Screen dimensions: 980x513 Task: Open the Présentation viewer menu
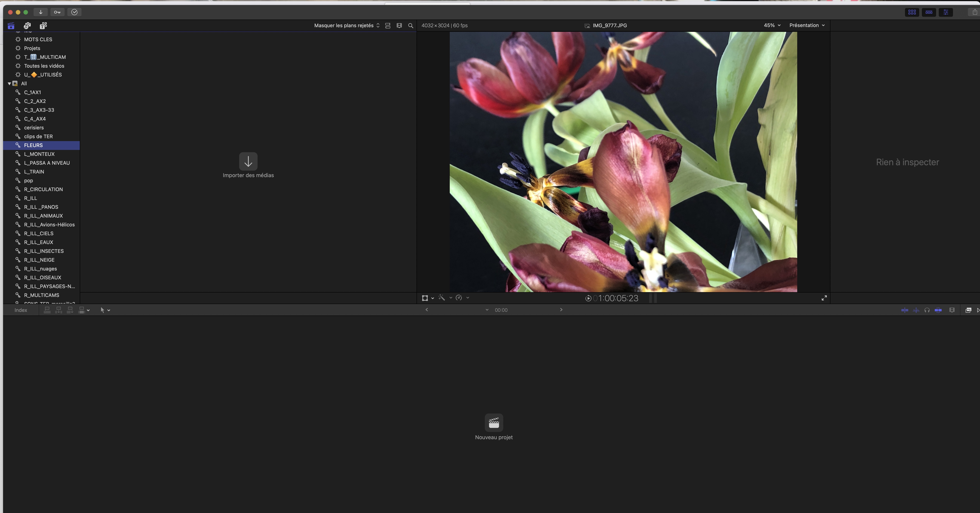pyautogui.click(x=807, y=25)
